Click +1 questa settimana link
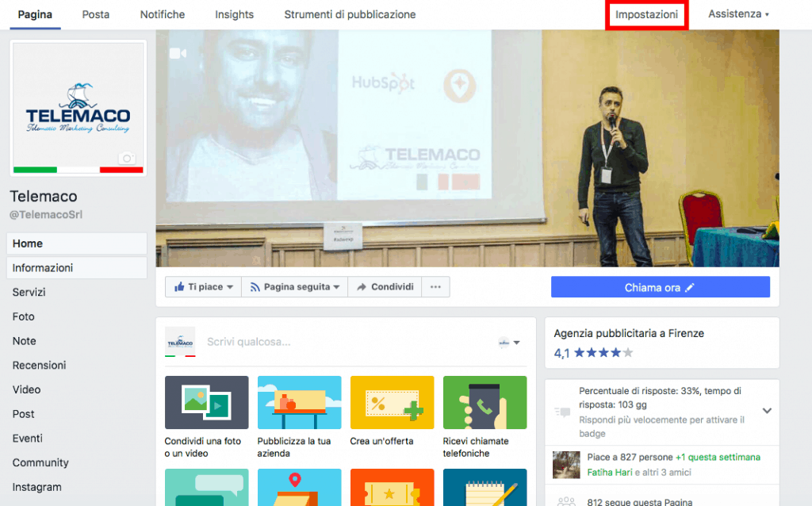This screenshot has height=506, width=812. tap(718, 458)
